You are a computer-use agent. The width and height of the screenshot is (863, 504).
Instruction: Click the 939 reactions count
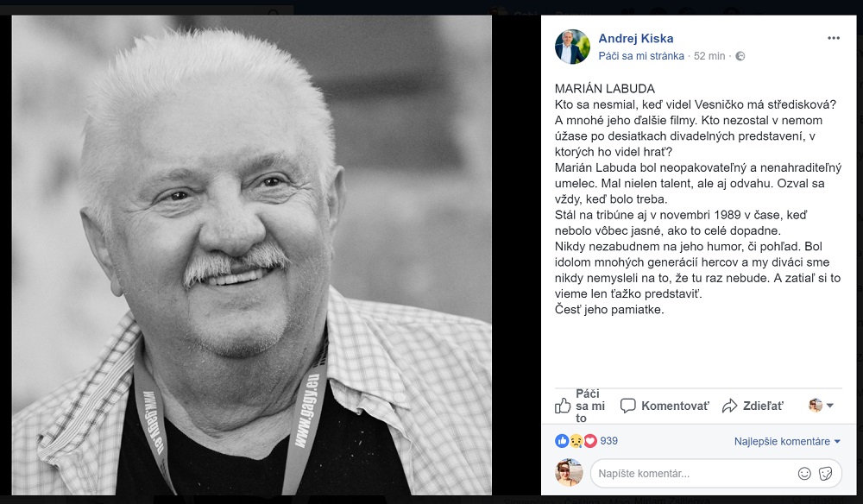coord(608,441)
